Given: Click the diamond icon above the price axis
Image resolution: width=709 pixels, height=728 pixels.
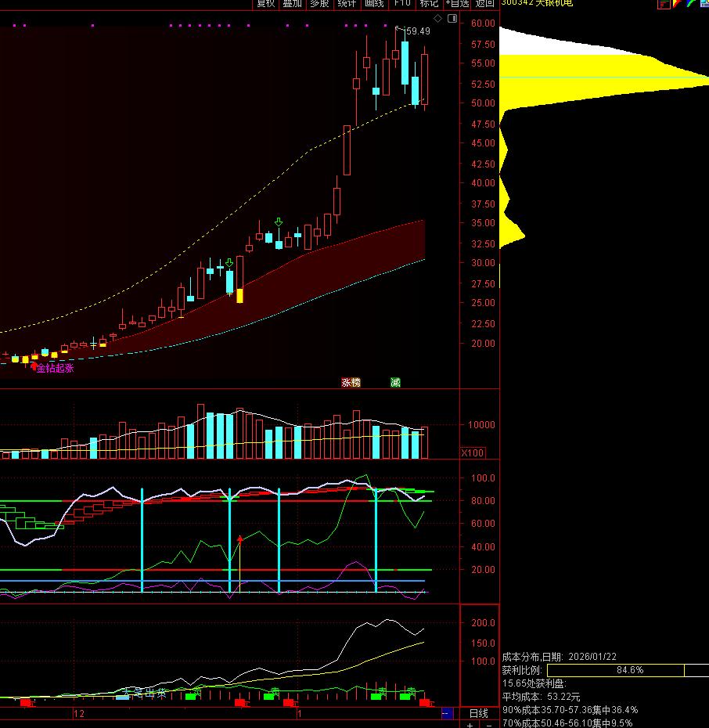Looking at the screenshot, I should [x=437, y=19].
